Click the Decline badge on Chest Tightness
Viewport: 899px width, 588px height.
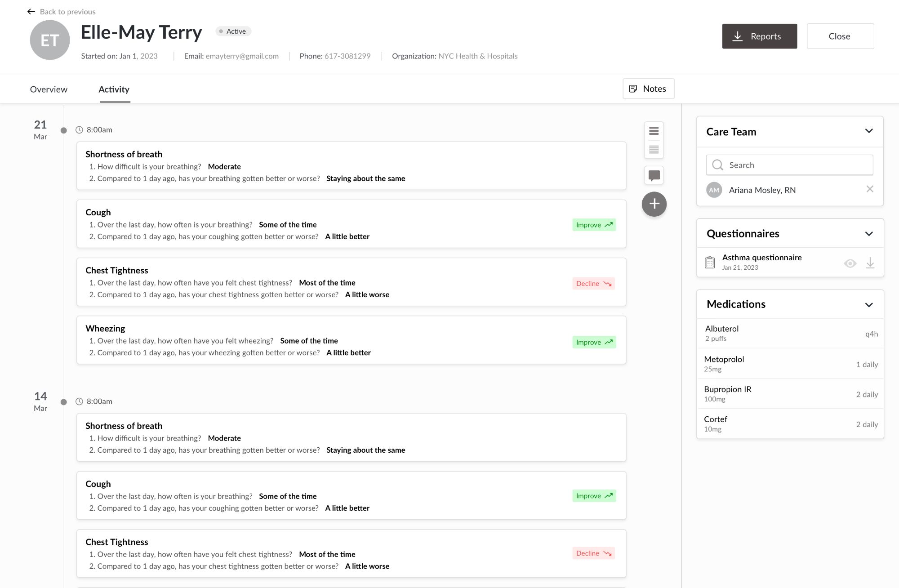(593, 283)
